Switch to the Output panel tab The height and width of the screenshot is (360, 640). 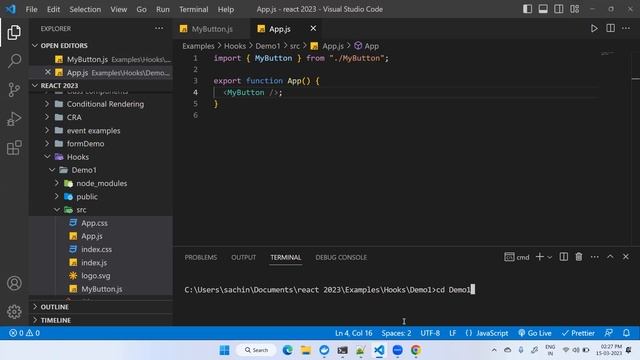(x=244, y=257)
